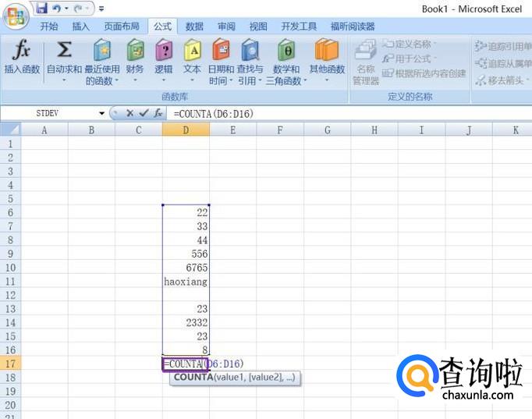Image resolution: width=532 pixels, height=419 pixels.
Task: Open the 逻辑 functions book icon
Action: click(x=164, y=50)
